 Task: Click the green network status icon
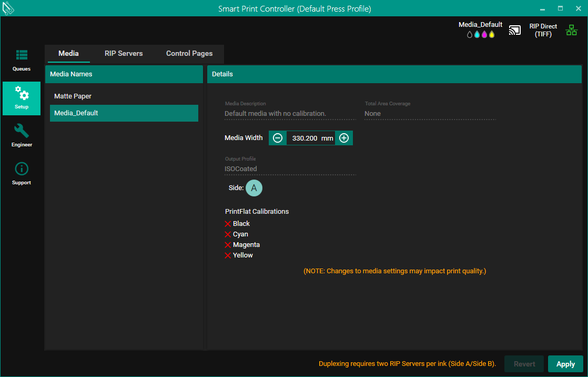coord(571,31)
